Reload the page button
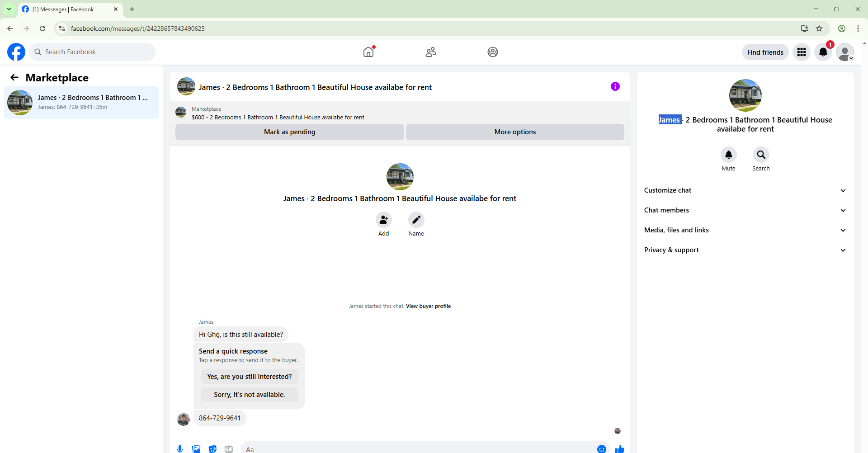The height and width of the screenshot is (453, 868). (x=42, y=28)
